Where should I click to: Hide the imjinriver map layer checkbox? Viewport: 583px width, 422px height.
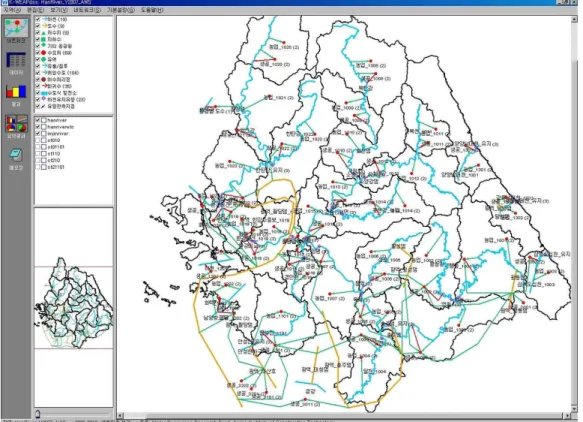click(38, 133)
